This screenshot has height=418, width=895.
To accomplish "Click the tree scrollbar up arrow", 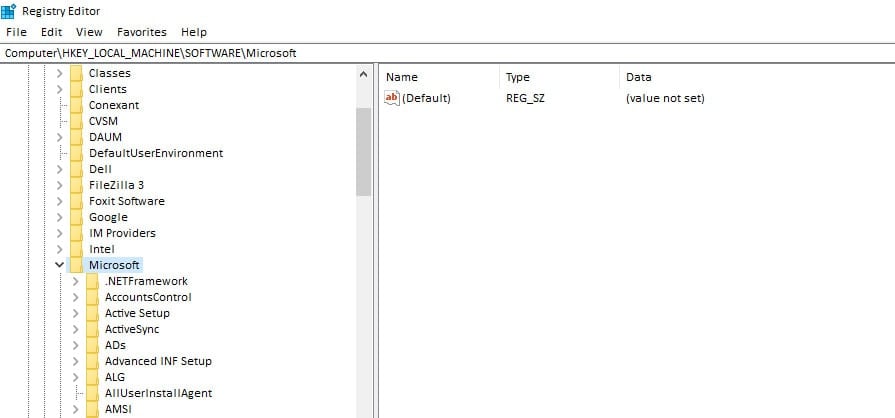I will [x=364, y=74].
